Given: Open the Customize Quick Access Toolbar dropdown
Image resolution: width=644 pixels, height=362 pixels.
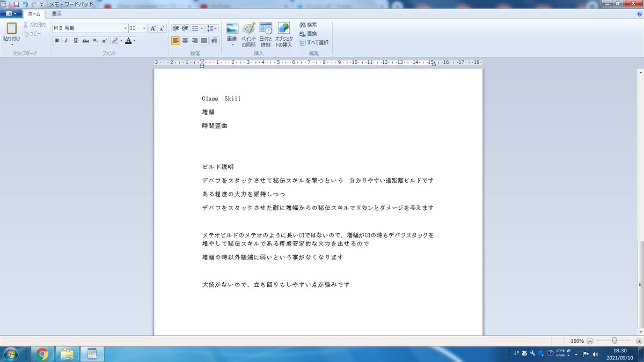Looking at the screenshot, I should tap(41, 4).
